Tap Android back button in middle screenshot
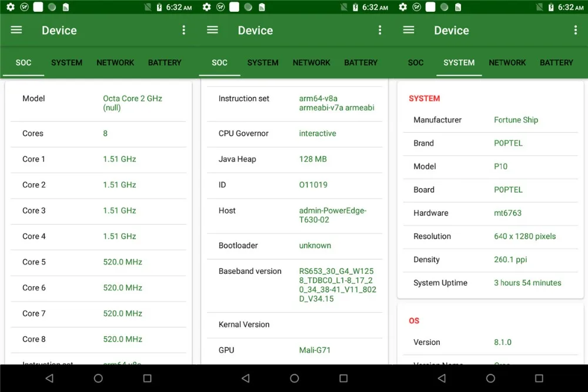Viewport: 588px width, 392px height. tap(246, 378)
